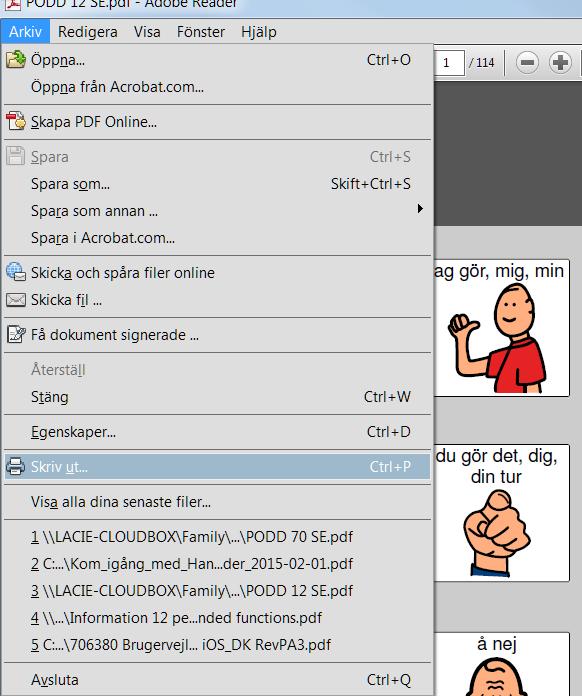Click the Skriv ut printer icon
Viewport: 582px width, 696px height.
(16, 467)
